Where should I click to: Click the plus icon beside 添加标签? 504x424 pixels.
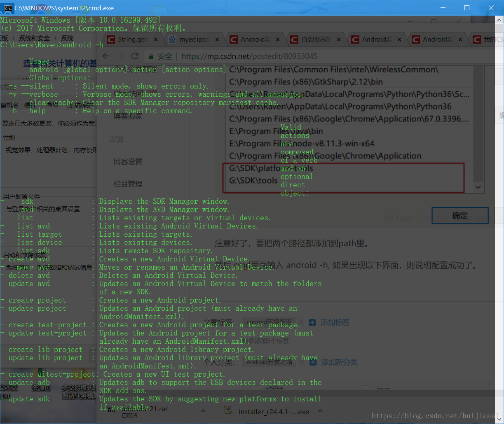[x=313, y=322]
